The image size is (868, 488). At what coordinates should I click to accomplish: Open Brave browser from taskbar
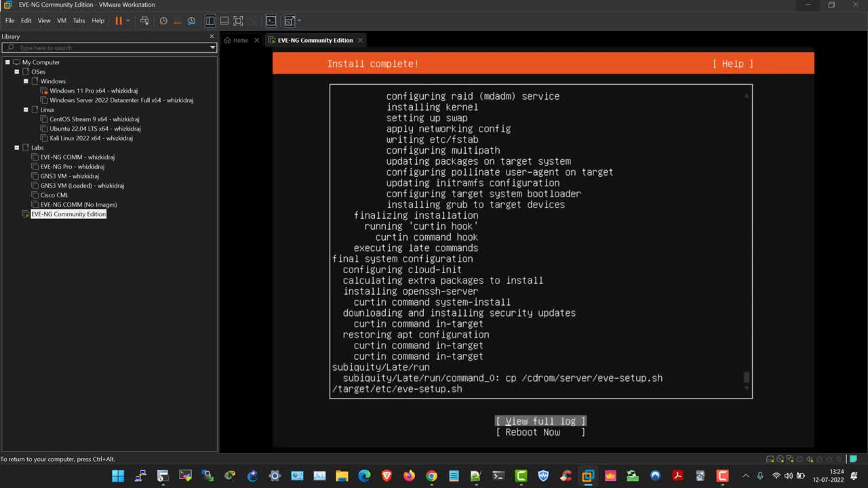tap(387, 476)
